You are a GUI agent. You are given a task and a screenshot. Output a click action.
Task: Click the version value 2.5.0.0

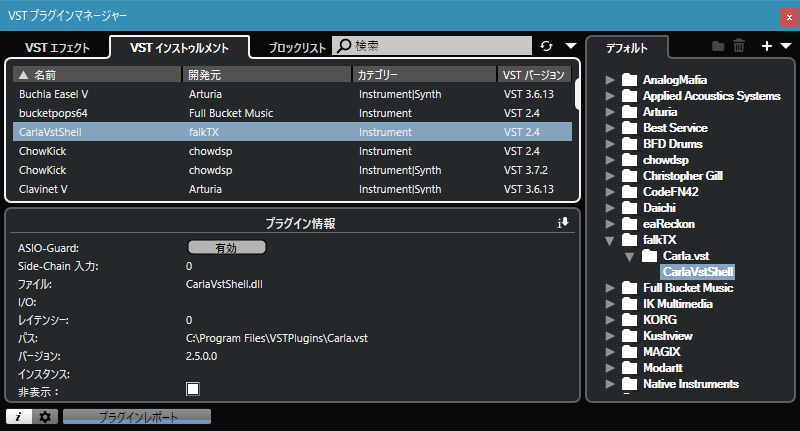202,356
